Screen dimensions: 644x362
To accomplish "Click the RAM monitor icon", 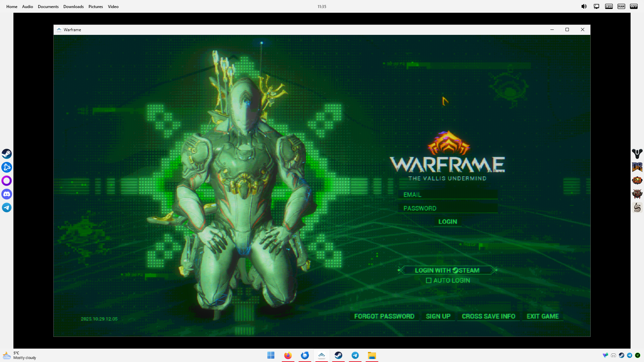I will coord(621,6).
